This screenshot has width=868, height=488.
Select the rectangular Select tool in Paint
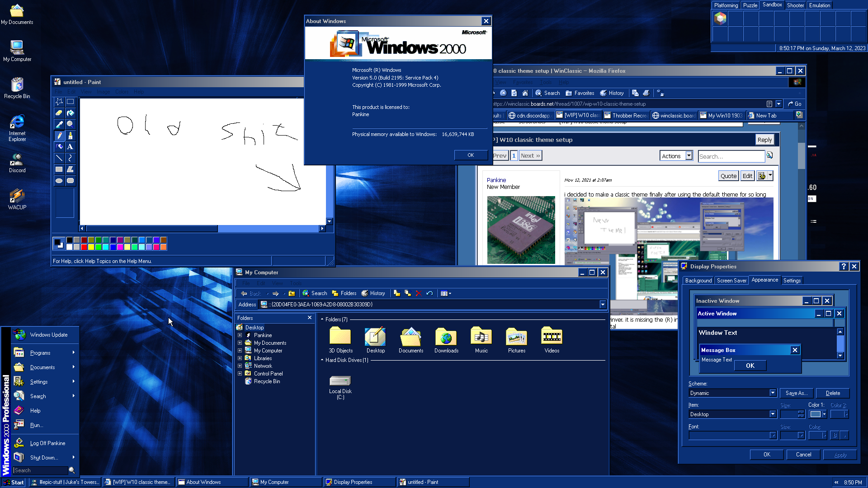pos(71,102)
